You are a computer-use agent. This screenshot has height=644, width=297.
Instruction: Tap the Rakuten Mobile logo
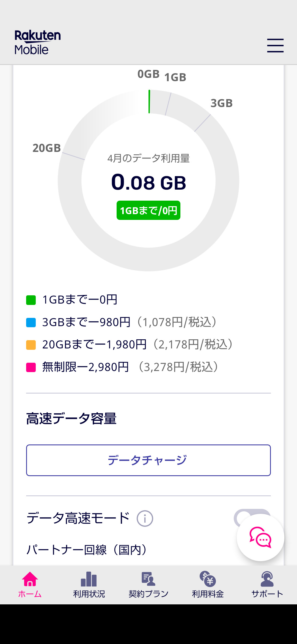coord(38,43)
